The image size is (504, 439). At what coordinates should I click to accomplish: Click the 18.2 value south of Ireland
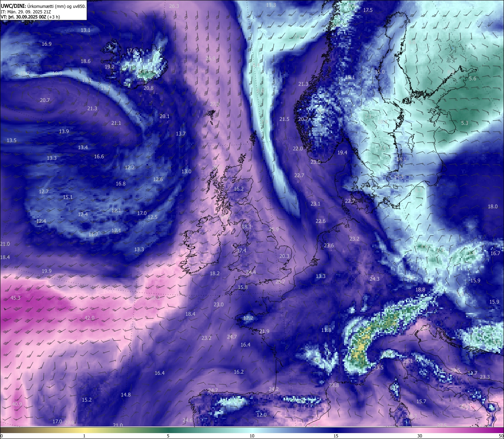215,274
